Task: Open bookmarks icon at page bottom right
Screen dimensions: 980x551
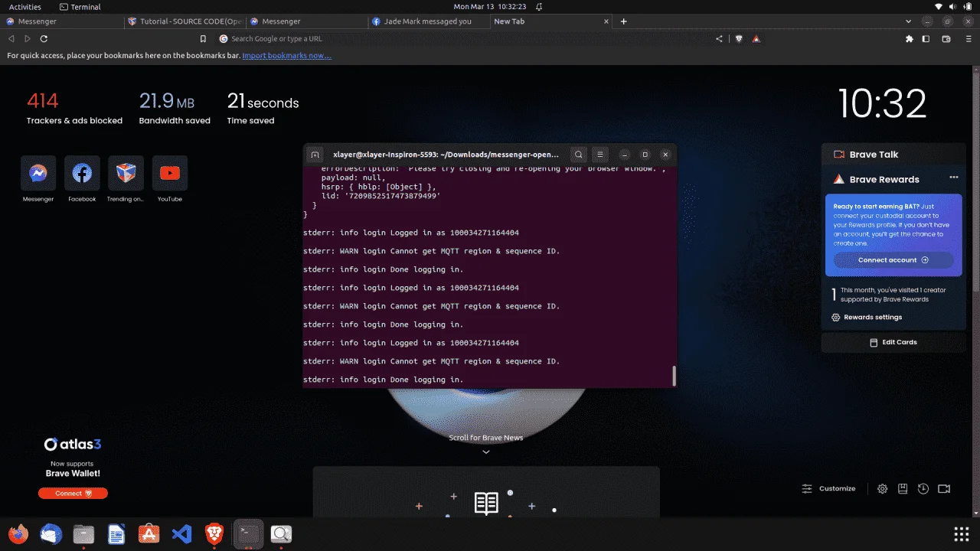Action: point(903,488)
